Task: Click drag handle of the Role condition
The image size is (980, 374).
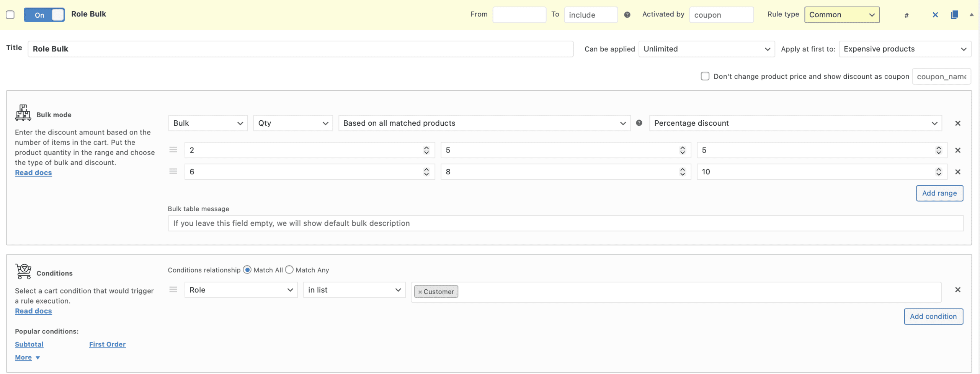Action: coord(173,290)
